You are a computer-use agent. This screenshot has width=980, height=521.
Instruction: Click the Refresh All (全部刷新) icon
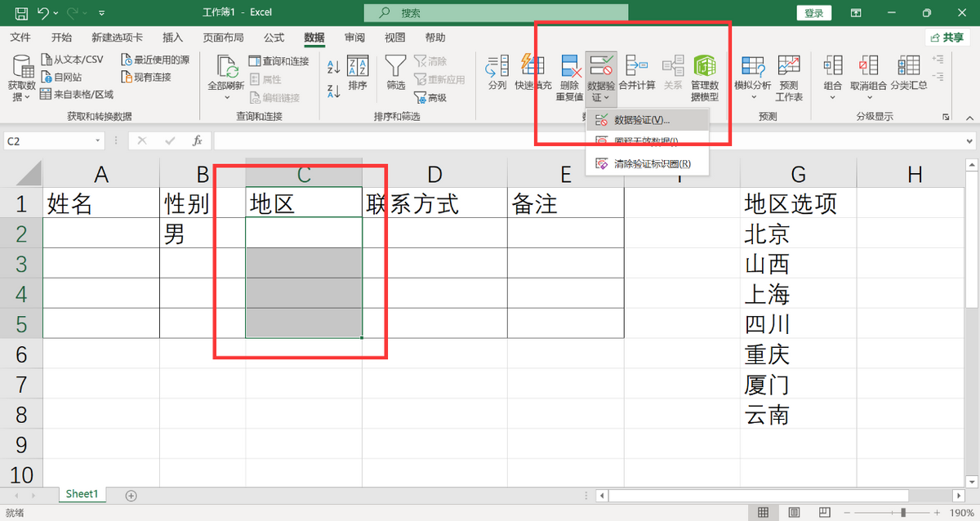click(x=226, y=65)
